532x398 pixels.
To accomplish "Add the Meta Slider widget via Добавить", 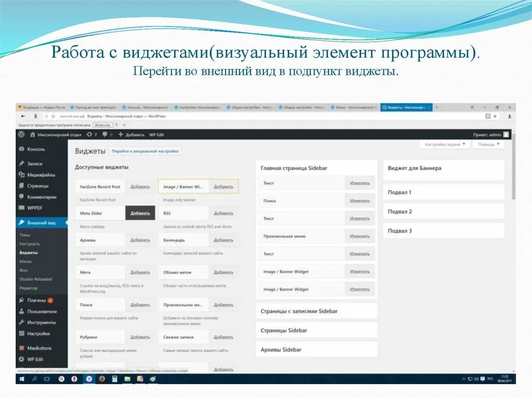I will coord(140,213).
